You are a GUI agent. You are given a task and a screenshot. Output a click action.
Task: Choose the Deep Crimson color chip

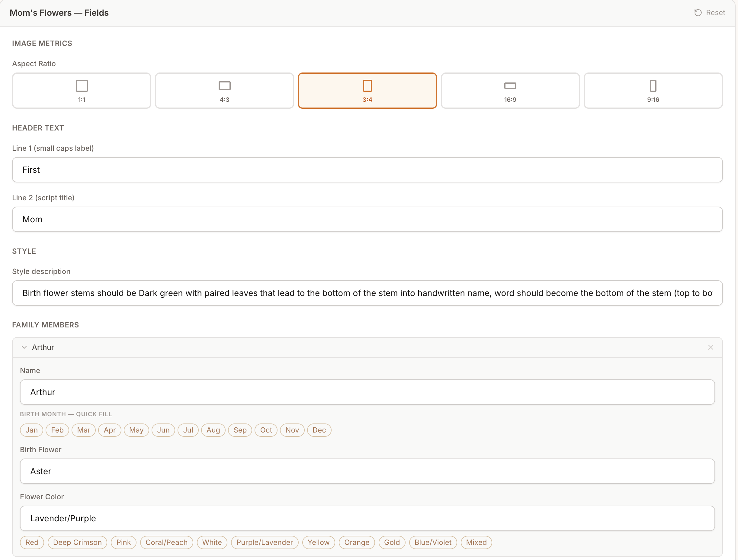click(x=77, y=542)
